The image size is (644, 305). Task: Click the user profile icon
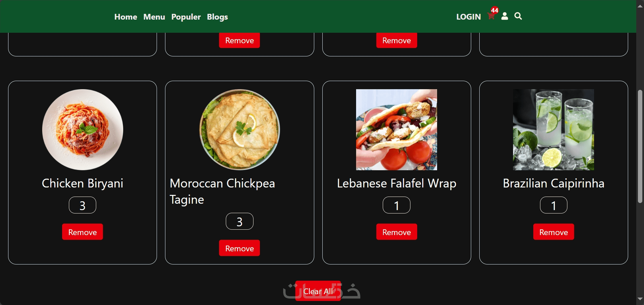[x=505, y=16]
